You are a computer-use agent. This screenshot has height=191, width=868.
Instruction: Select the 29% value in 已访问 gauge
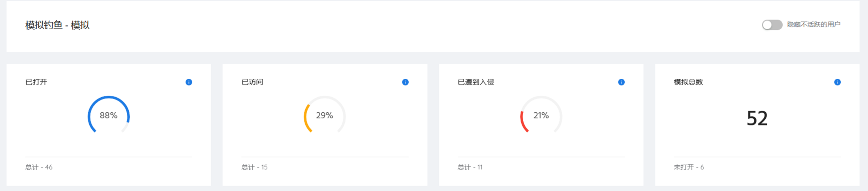tap(325, 115)
